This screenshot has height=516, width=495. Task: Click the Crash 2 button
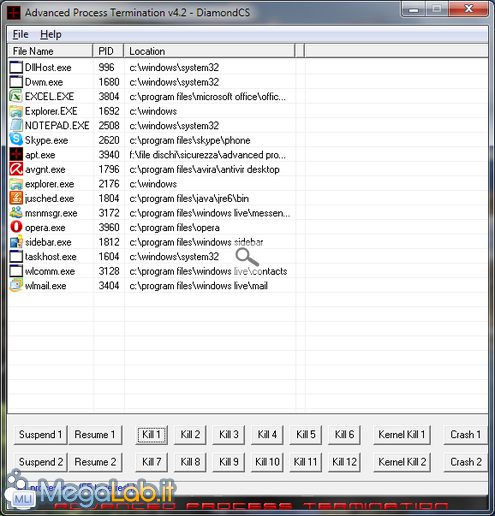(465, 462)
